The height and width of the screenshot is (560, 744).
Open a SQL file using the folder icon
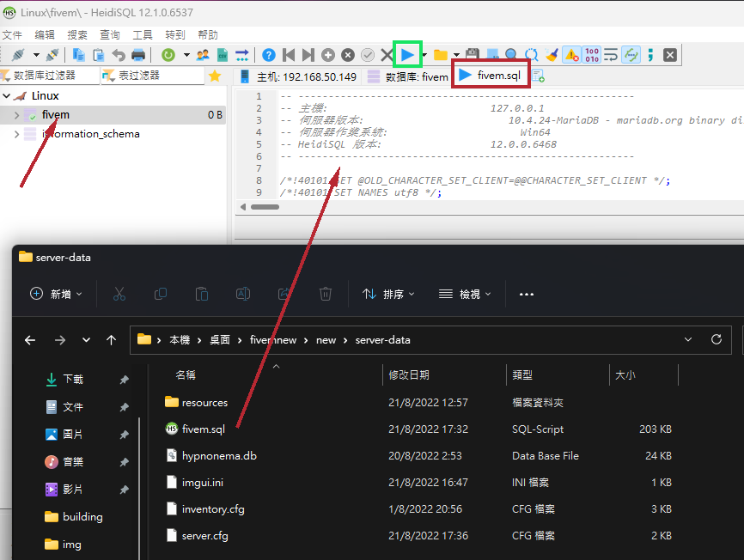(442, 55)
